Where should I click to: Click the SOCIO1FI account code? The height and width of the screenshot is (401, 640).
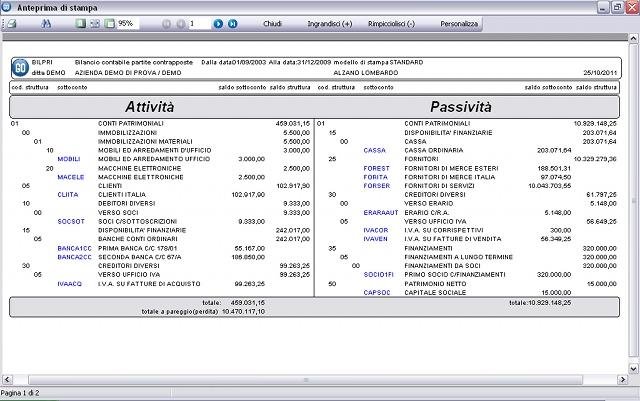pos(378,274)
